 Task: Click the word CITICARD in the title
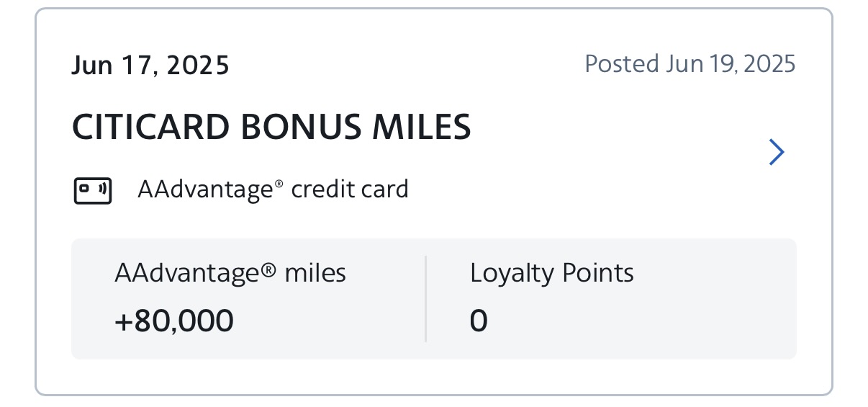pos(151,128)
